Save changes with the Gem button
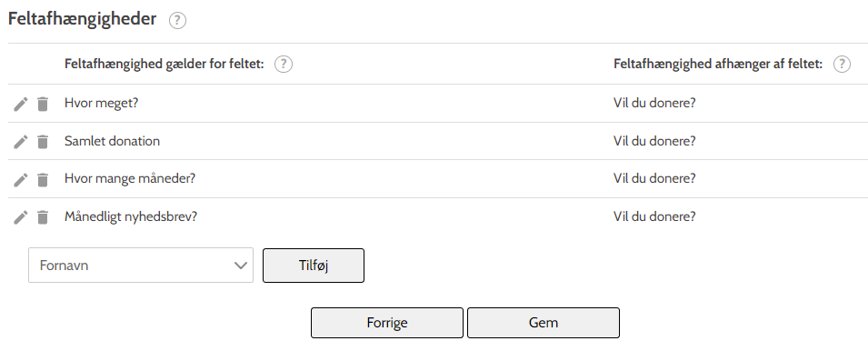The height and width of the screenshot is (351, 868). coord(544,323)
